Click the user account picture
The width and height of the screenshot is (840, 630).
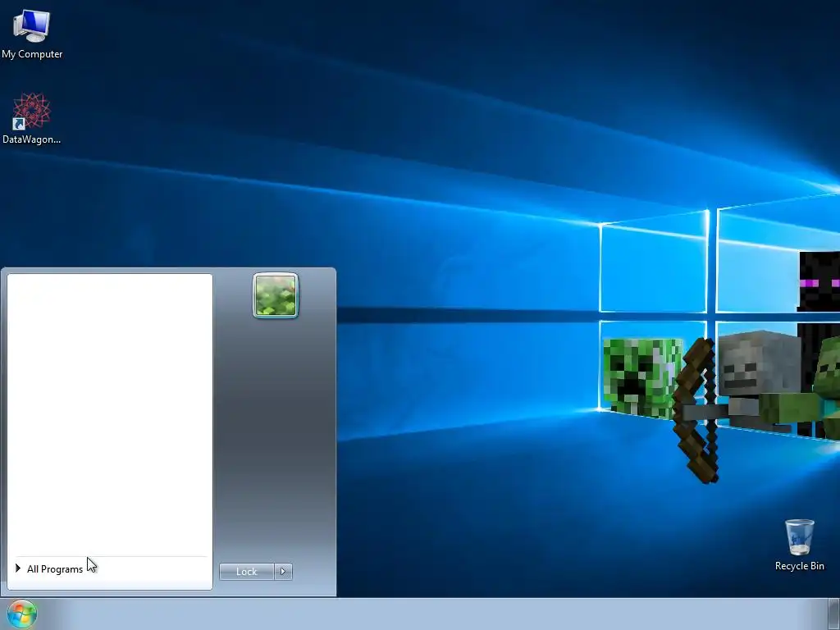coord(276,295)
